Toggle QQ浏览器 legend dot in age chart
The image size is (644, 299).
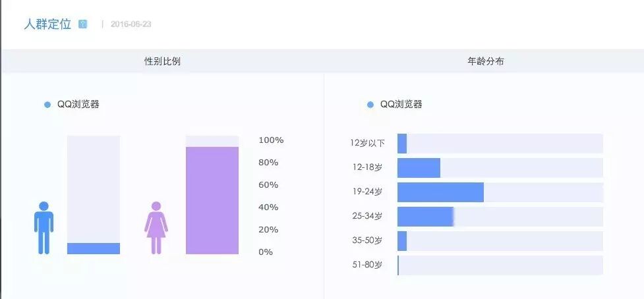click(370, 105)
